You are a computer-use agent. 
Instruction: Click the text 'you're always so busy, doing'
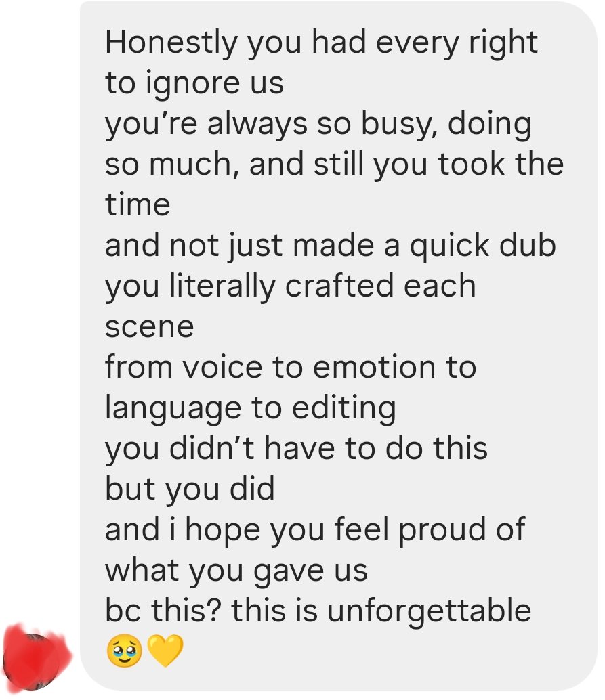(318, 125)
